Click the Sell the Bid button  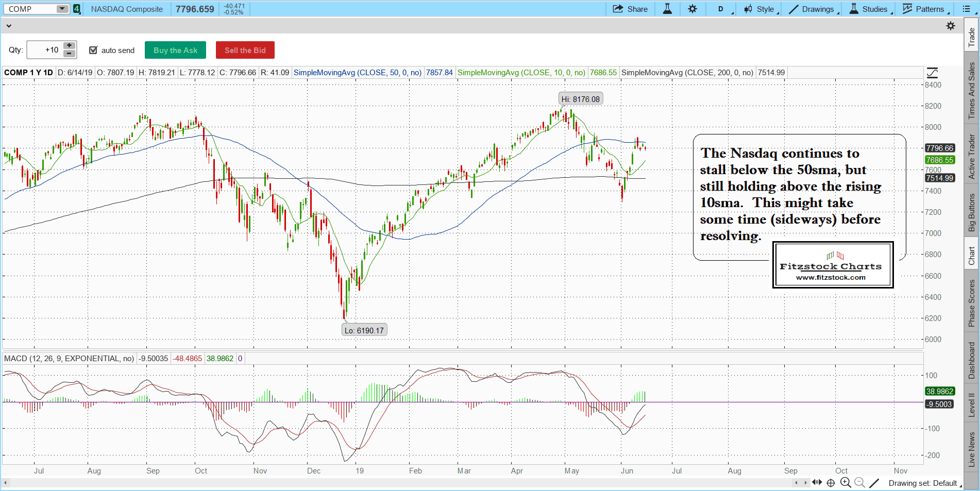pos(245,50)
